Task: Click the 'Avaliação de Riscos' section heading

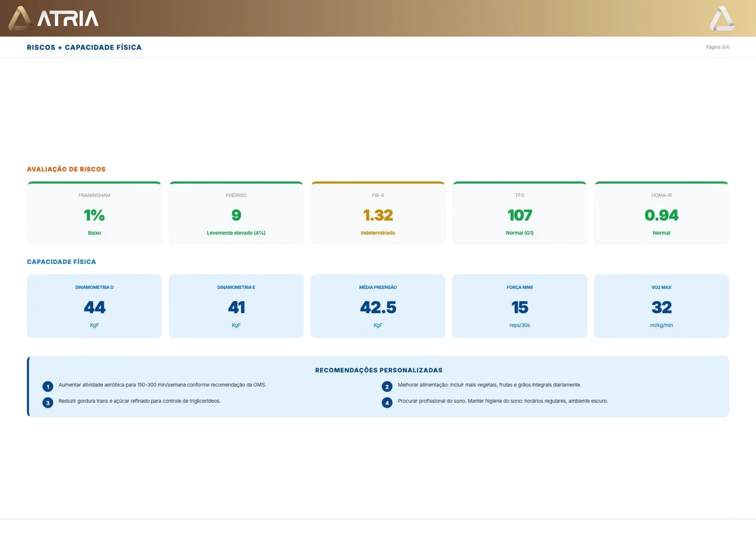Action: coord(66,169)
